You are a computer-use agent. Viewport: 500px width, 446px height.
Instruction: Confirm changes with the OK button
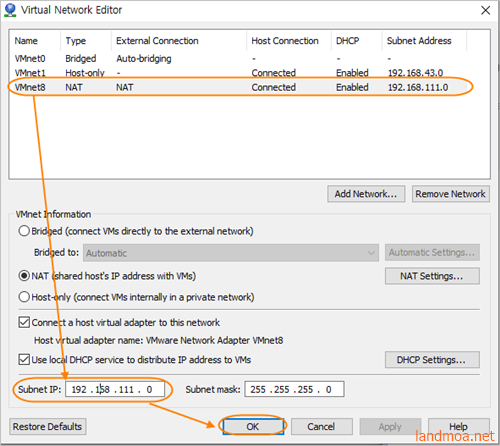click(253, 427)
